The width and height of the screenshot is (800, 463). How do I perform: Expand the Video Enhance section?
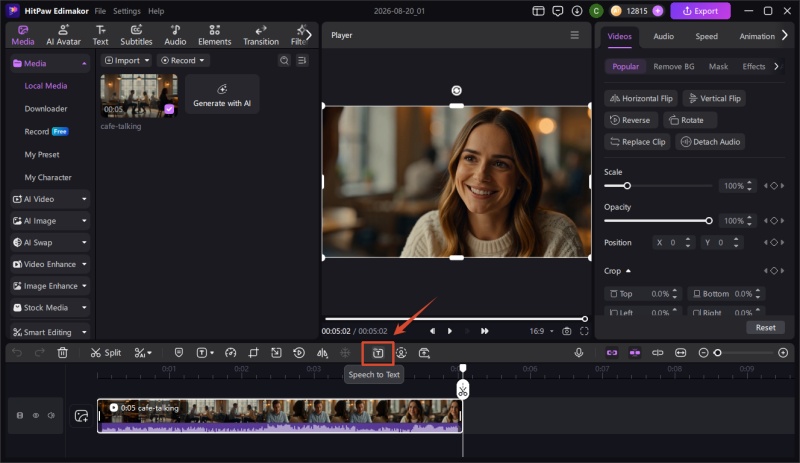[x=50, y=264]
